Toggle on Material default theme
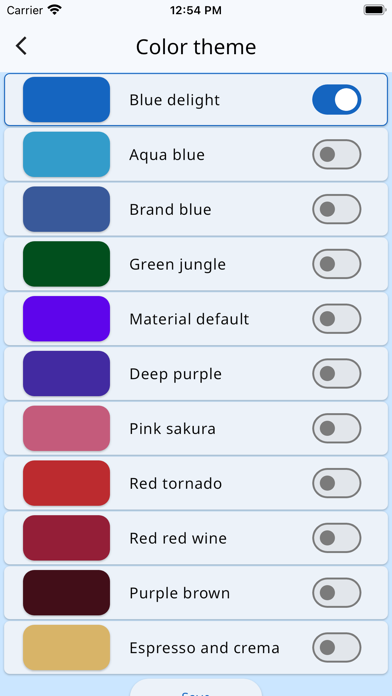The height and width of the screenshot is (696, 392). click(x=337, y=319)
